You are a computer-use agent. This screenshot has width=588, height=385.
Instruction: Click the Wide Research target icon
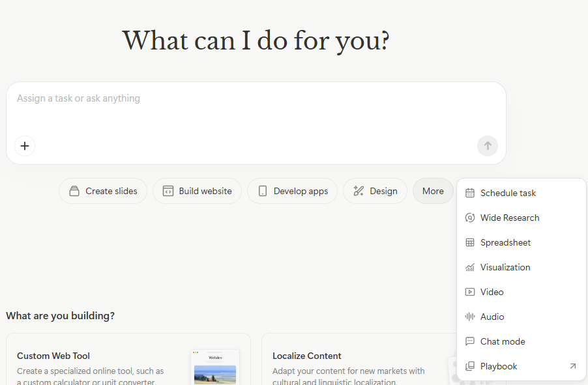click(469, 218)
